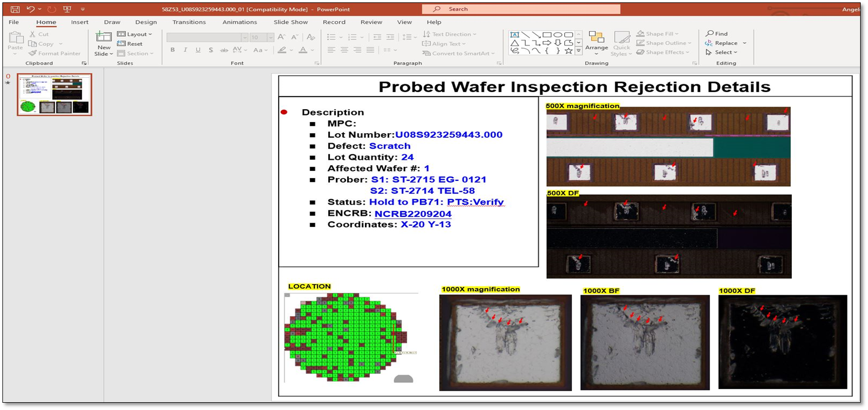Pick the Triangle shape from the gallery
The width and height of the screenshot is (868, 410).
point(514,43)
